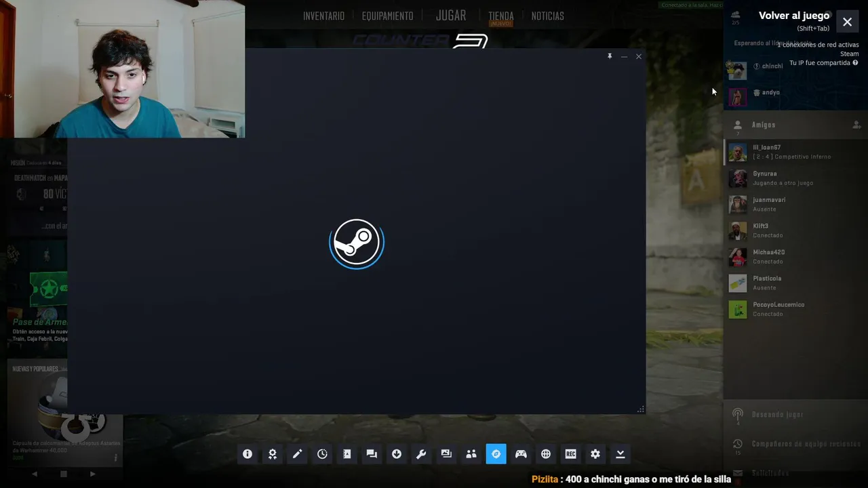The height and width of the screenshot is (488, 868).
Task: Open the discussions chat bubbles icon
Action: (372, 454)
